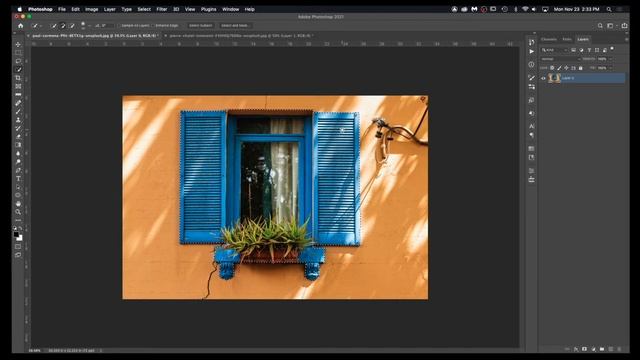Open the Character panel icon

pyautogui.click(x=531, y=126)
